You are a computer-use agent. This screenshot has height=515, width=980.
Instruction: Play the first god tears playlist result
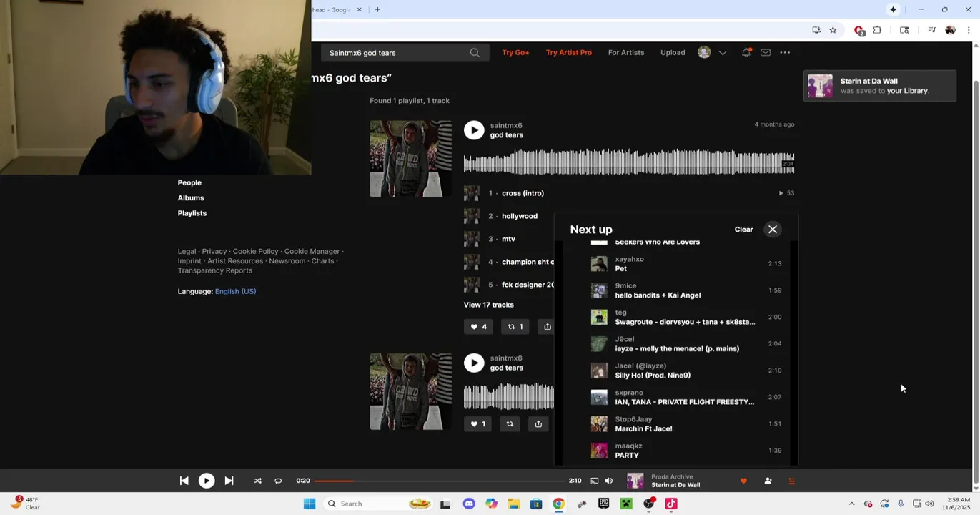474,130
